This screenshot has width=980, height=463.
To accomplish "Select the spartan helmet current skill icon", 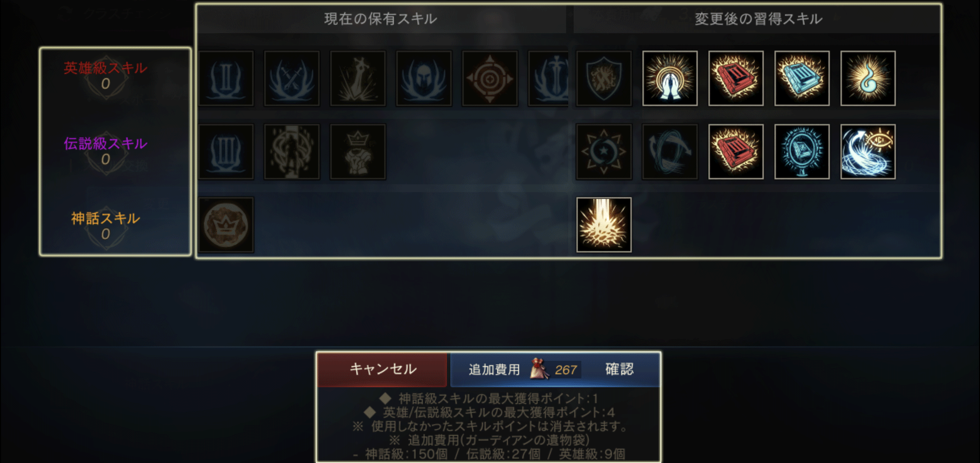I will [x=423, y=78].
